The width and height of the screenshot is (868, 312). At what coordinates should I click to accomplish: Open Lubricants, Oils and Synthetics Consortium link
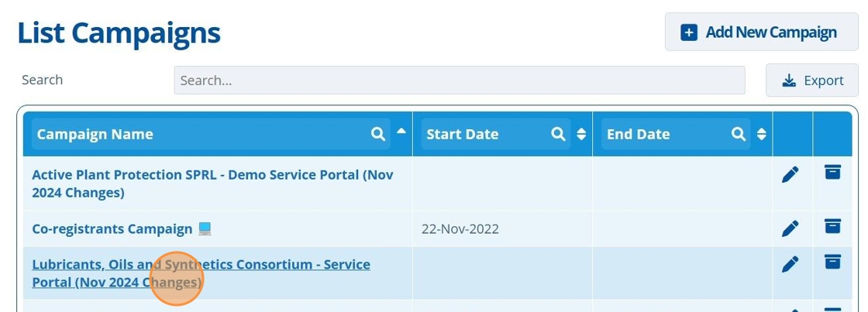pyautogui.click(x=201, y=273)
